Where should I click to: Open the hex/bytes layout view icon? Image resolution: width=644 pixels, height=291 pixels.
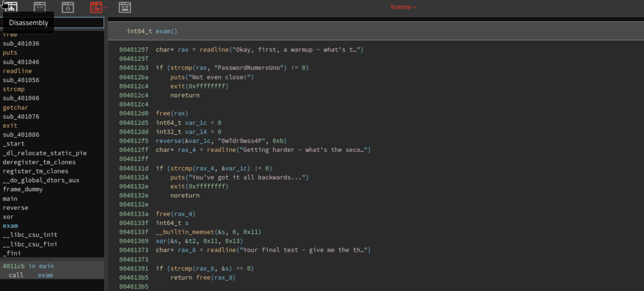(125, 7)
